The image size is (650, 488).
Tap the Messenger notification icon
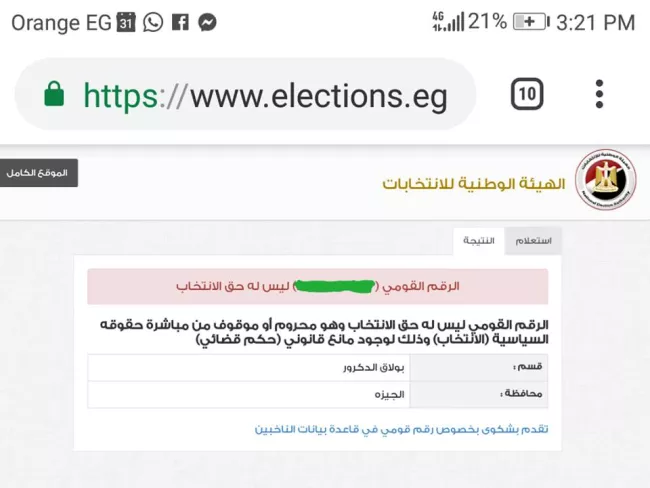click(207, 22)
